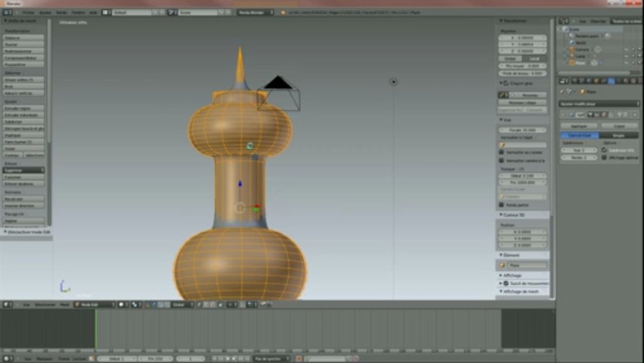
Task: Select RenderLayers in outliner
Action: tap(586, 36)
